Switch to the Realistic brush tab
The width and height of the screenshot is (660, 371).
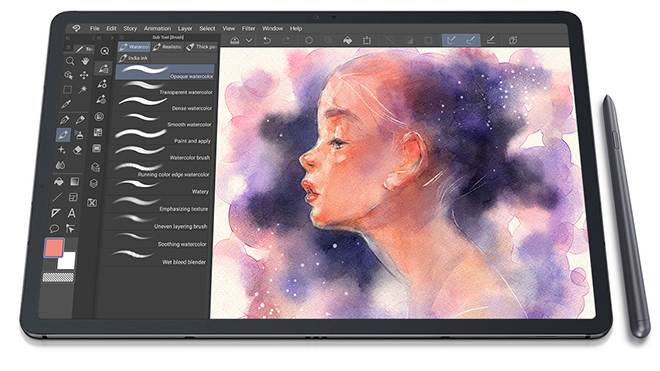pyautogui.click(x=168, y=47)
